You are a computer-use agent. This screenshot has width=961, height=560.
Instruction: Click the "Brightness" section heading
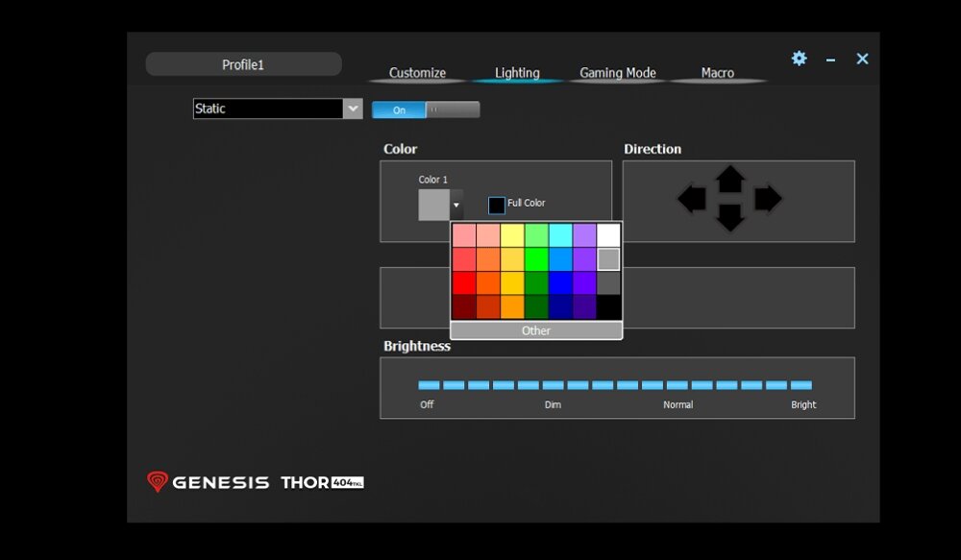coord(417,346)
